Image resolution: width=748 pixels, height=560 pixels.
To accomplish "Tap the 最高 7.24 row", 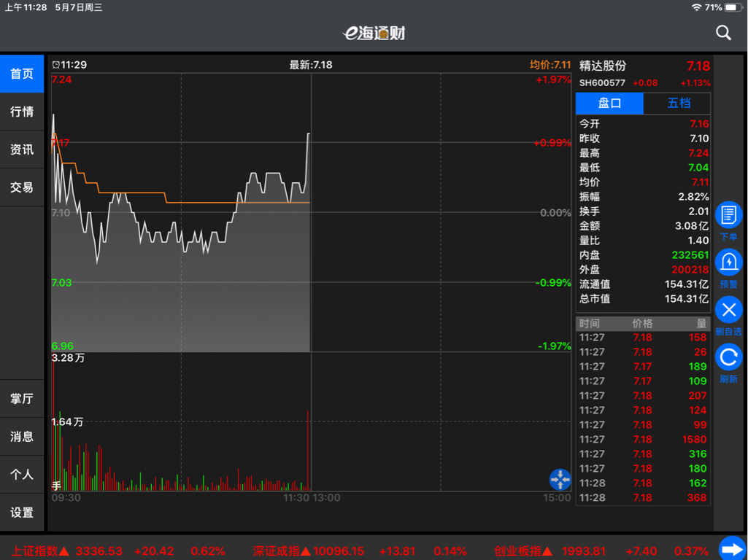I will [644, 153].
